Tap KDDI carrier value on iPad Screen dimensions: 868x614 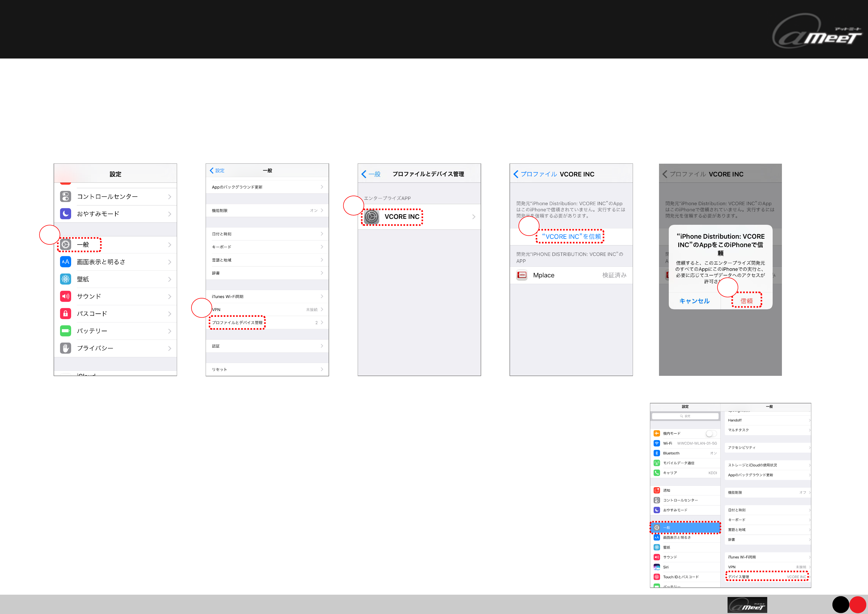pyautogui.click(x=713, y=473)
